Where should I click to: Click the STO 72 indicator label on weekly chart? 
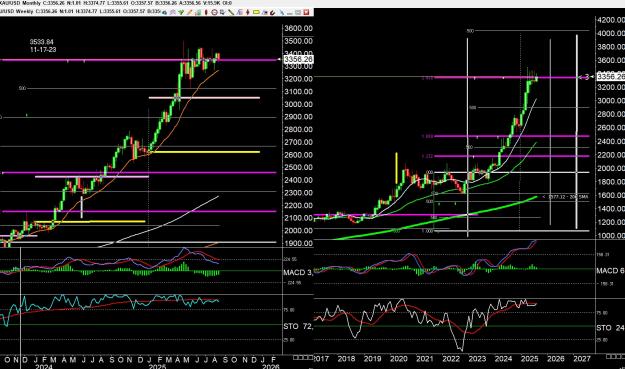pyautogui.click(x=298, y=326)
